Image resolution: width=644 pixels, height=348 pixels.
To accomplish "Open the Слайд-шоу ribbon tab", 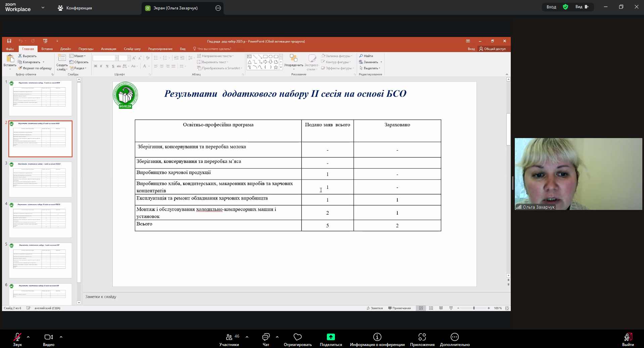I will (132, 49).
